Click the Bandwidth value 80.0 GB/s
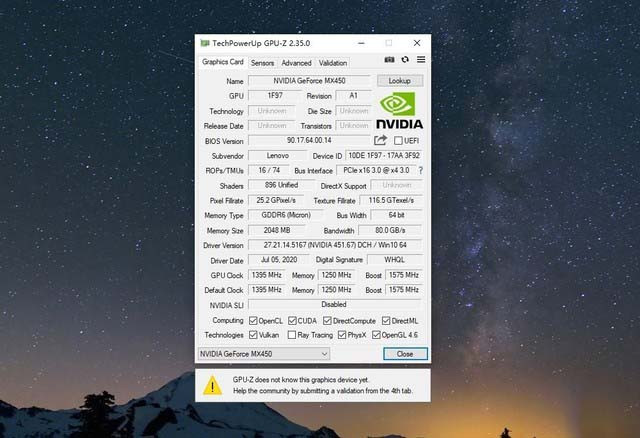This screenshot has width=640, height=438. 390,230
